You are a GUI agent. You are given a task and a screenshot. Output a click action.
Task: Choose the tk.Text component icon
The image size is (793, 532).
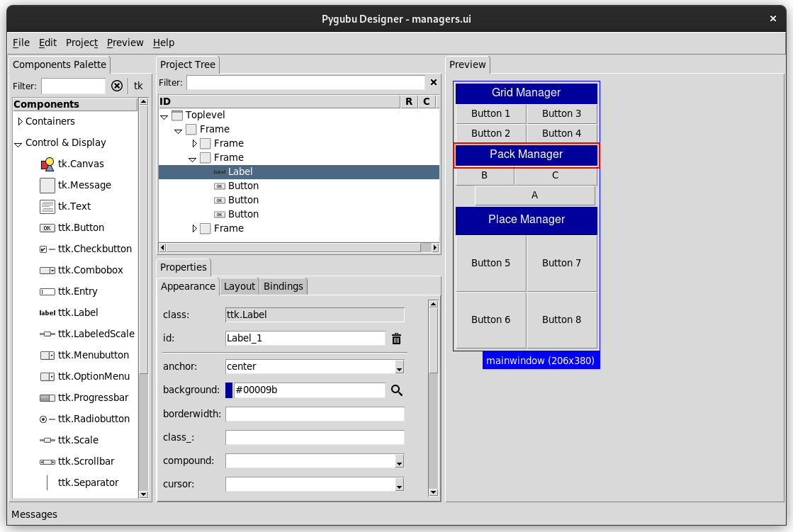[47, 206]
